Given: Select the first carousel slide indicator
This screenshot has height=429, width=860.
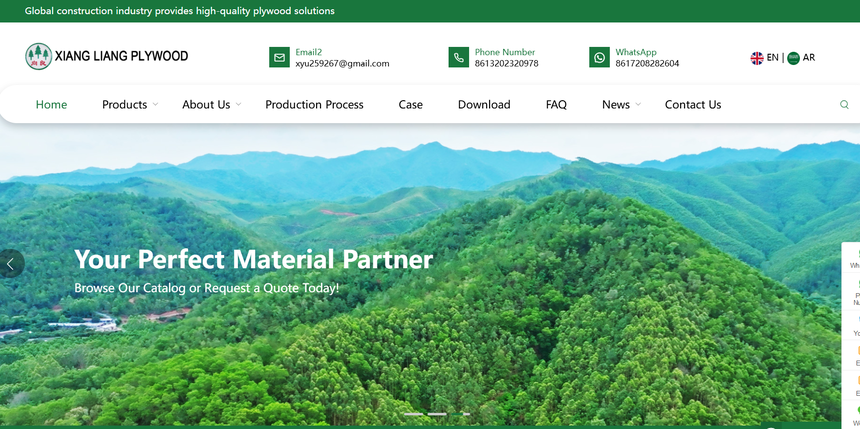Looking at the screenshot, I should click(x=412, y=414).
